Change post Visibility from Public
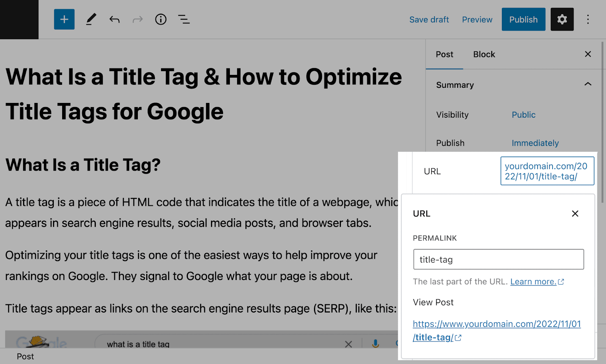Screen dimensions: 606x364 (523, 115)
